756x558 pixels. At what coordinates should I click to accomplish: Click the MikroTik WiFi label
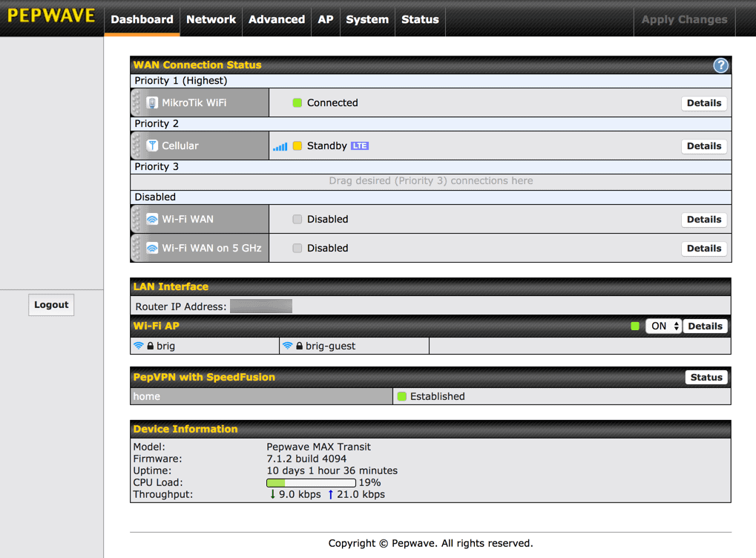pyautogui.click(x=194, y=102)
